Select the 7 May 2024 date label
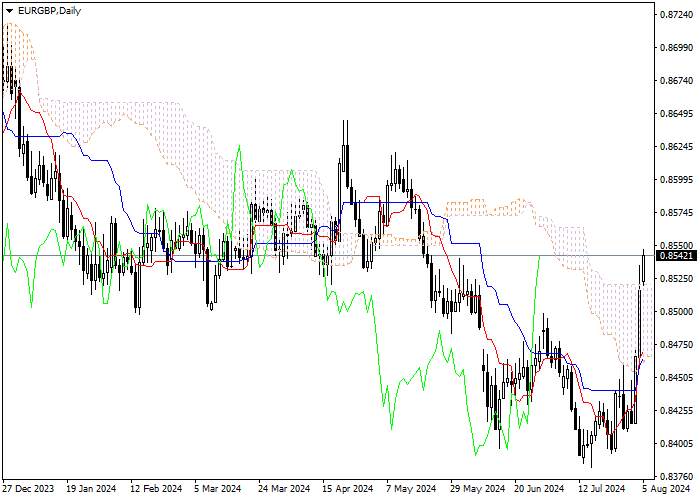Screen dimensions: 700x500 point(411,488)
